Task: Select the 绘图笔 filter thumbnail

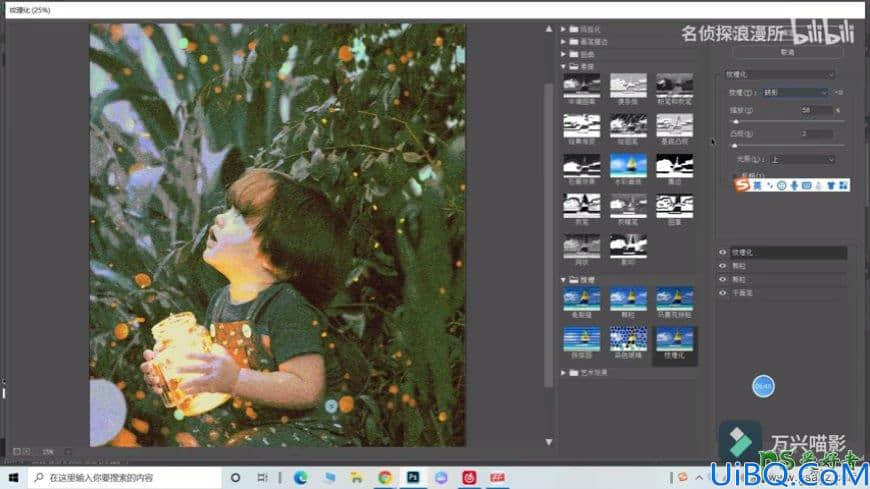Action: [x=628, y=125]
